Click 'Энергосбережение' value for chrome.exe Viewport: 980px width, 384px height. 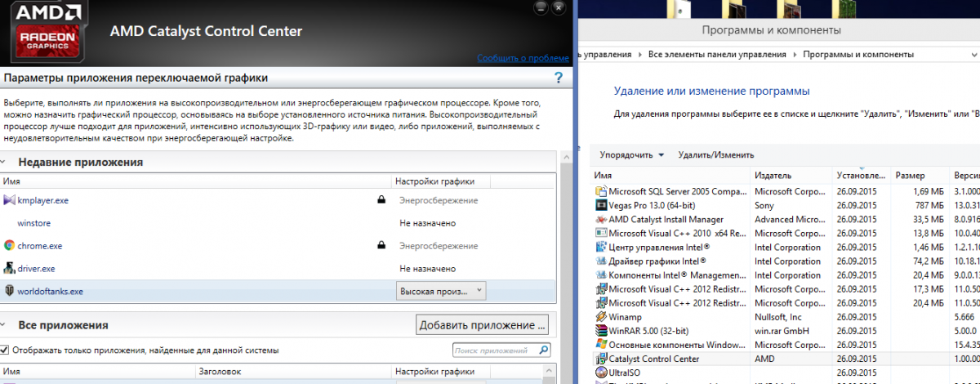pos(439,245)
